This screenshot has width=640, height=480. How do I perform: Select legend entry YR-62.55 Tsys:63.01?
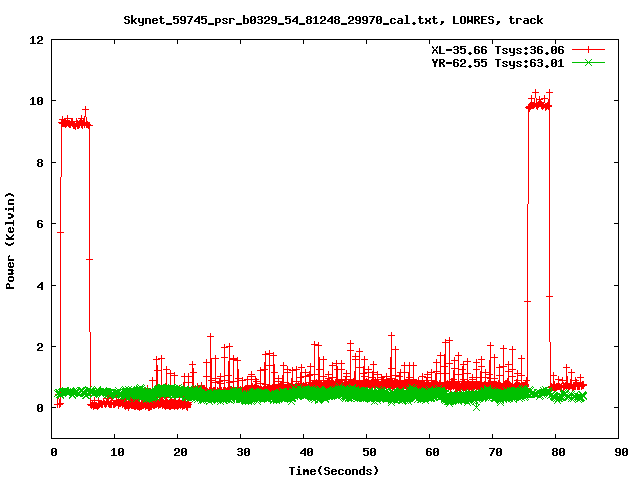498,63
